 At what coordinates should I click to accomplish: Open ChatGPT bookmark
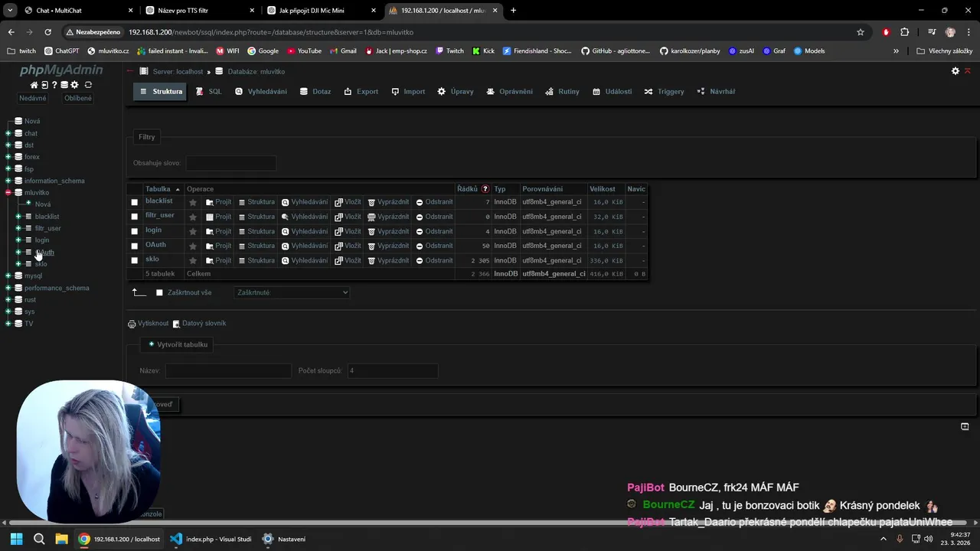click(x=62, y=51)
